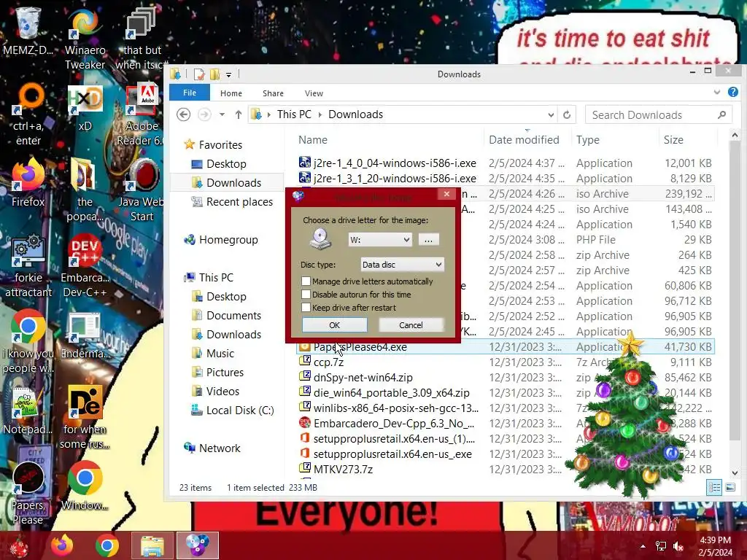Open Java Web Start shortcut
The image size is (747, 560).
click(142, 190)
